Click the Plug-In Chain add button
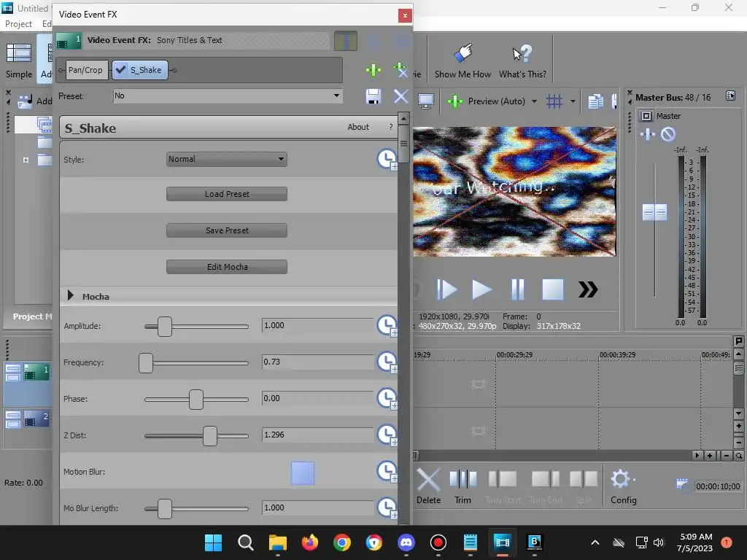747x560 pixels. tap(373, 70)
